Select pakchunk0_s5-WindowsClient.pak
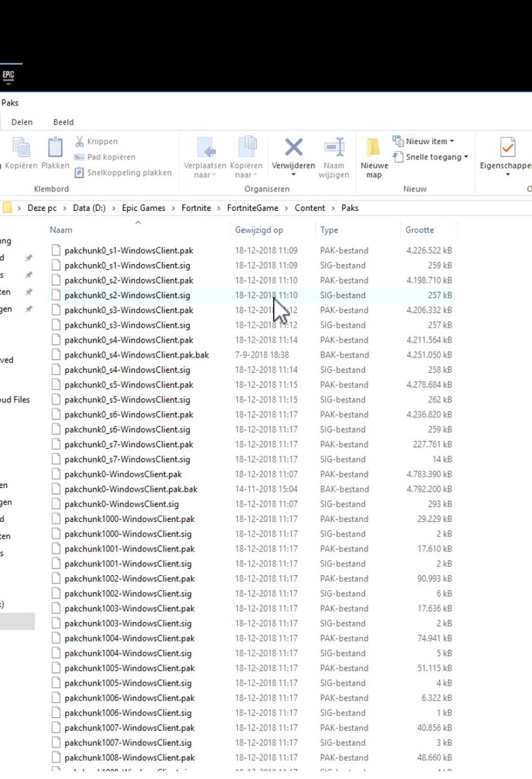The width and height of the screenshot is (532, 779). coord(128,384)
